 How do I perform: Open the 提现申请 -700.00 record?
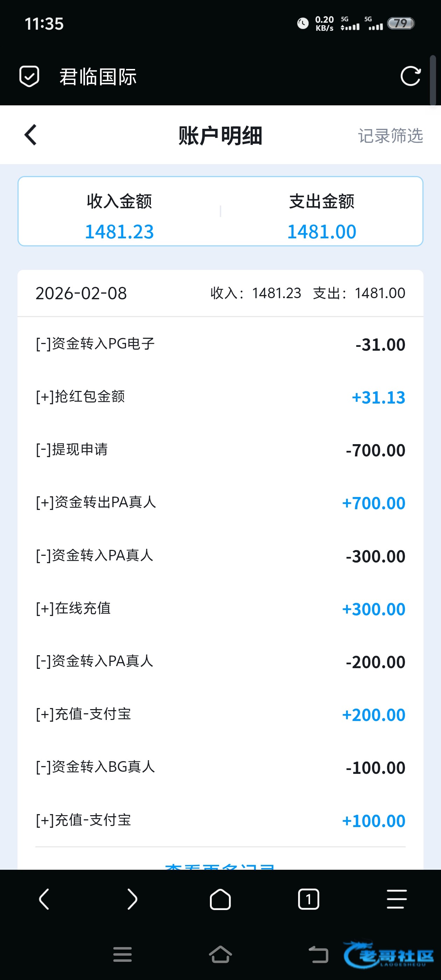click(x=220, y=450)
